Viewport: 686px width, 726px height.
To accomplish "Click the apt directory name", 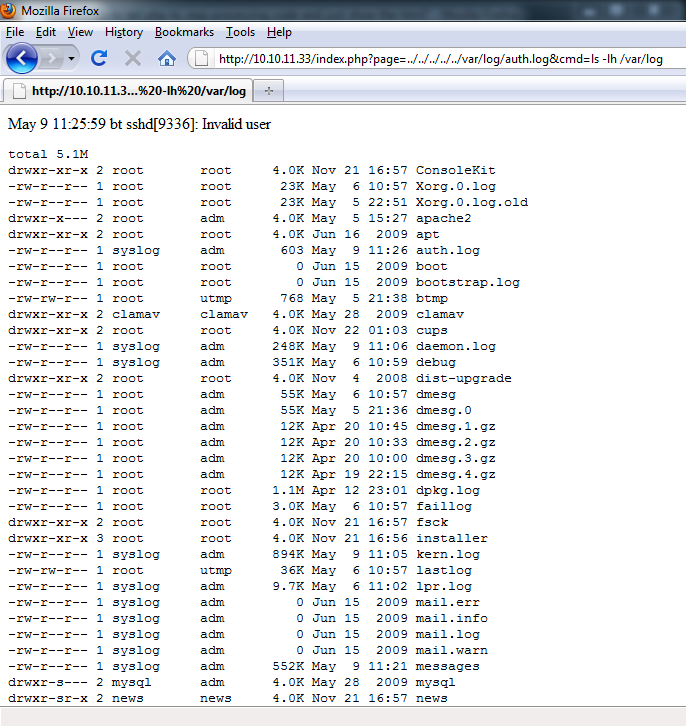I will (x=427, y=234).
